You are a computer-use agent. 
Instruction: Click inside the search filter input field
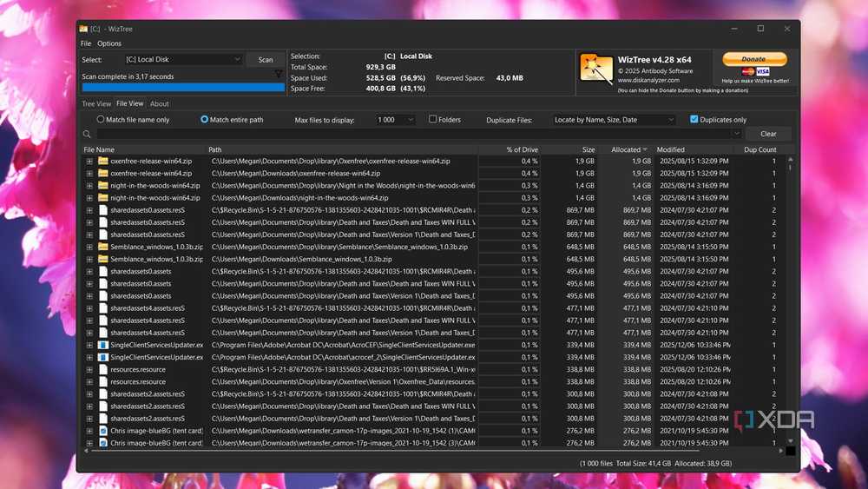(x=413, y=134)
